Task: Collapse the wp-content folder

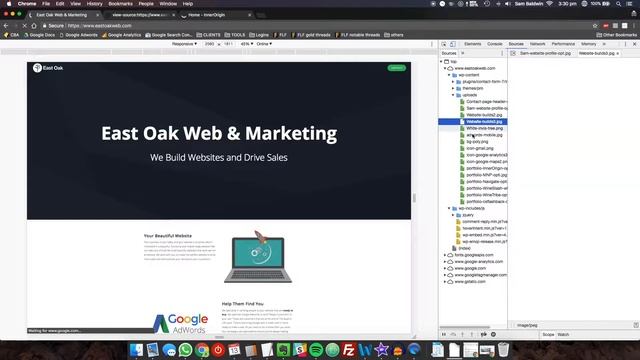Action: (x=449, y=75)
